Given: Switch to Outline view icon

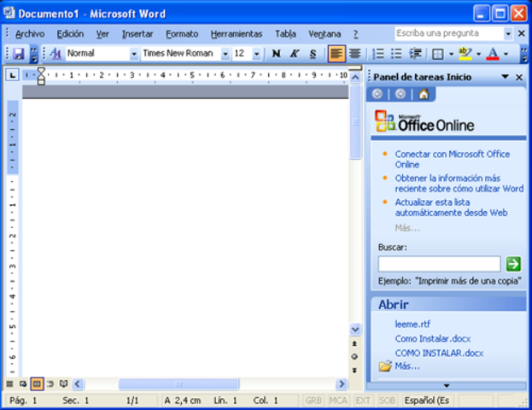Looking at the screenshot, I should click(50, 384).
